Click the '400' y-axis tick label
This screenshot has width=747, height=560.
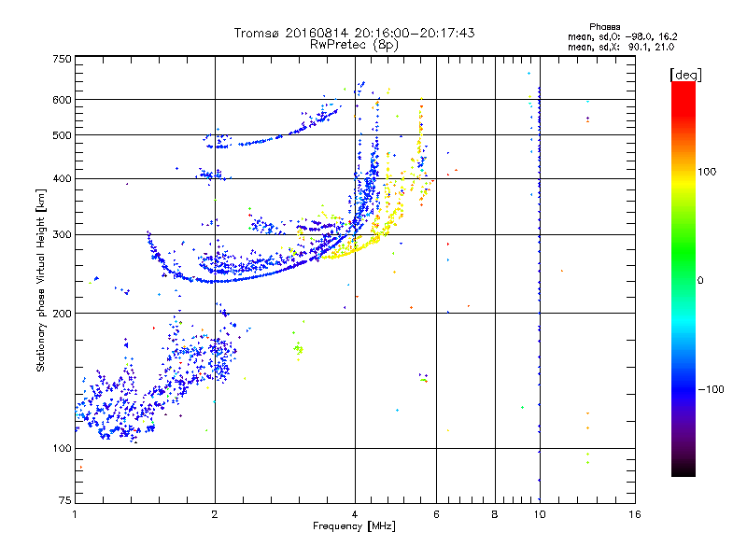pyautogui.click(x=62, y=178)
